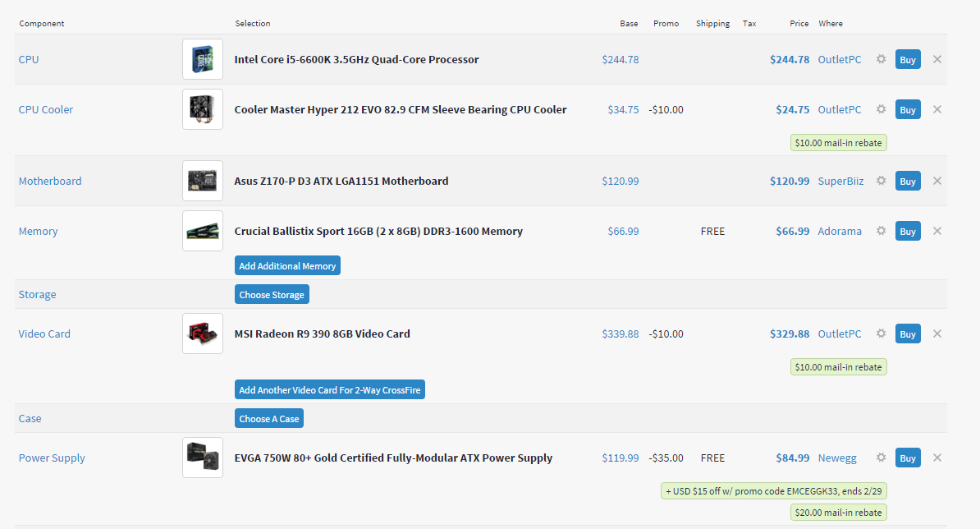Buy the MSI Radeon R9 390 video card
This screenshot has height=529, width=980.
pyautogui.click(x=908, y=333)
